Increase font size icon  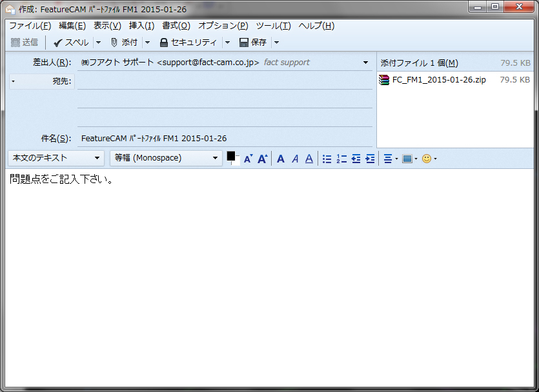click(x=263, y=159)
